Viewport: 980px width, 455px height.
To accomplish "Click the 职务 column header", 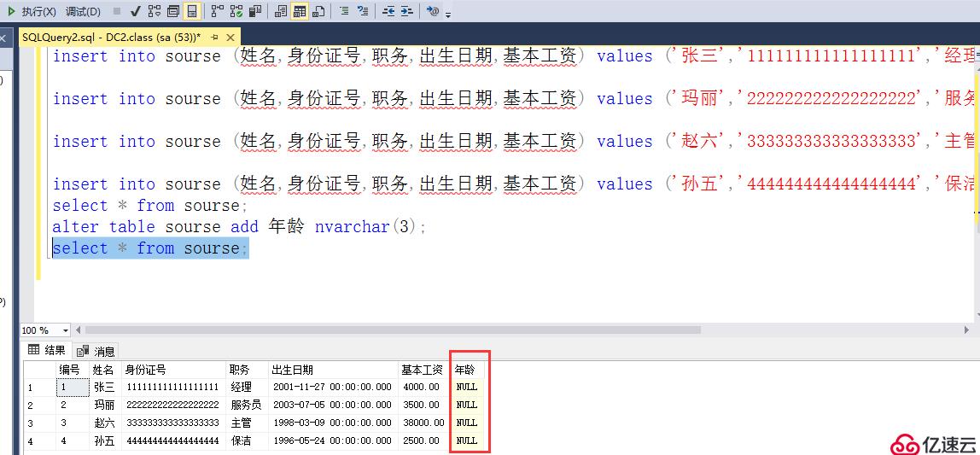I will [x=248, y=370].
